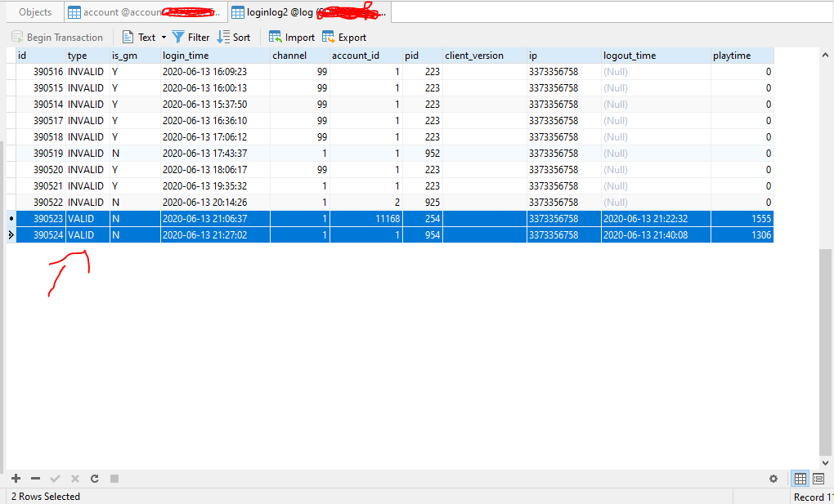This screenshot has width=834, height=504.
Task: Add a new record with plus icon
Action: (16, 479)
